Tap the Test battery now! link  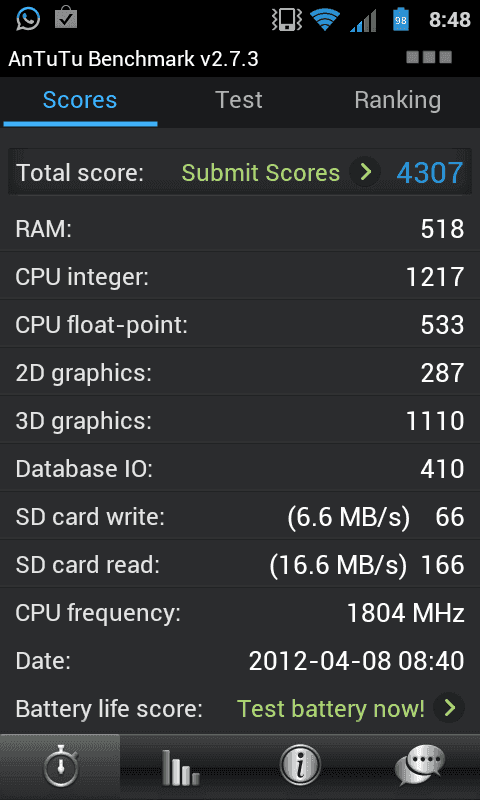tap(331, 709)
